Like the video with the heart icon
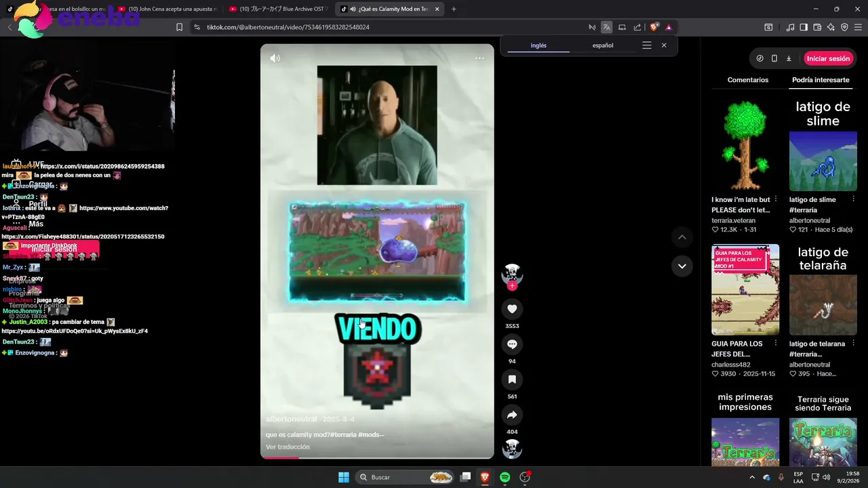 pos(512,309)
